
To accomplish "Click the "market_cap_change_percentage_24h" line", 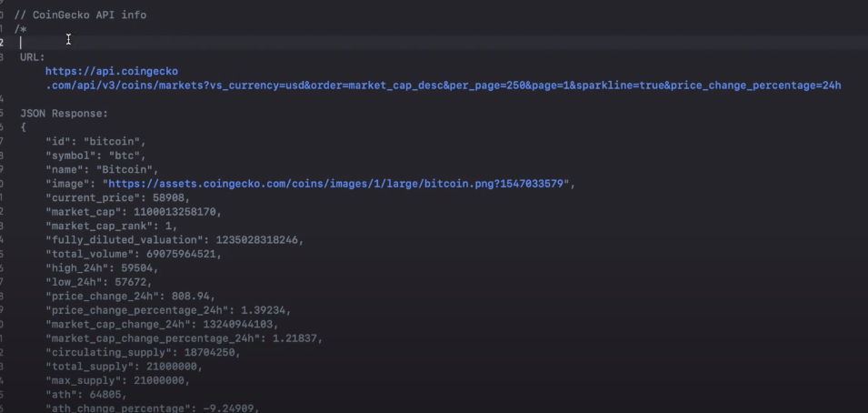I will [x=185, y=338].
